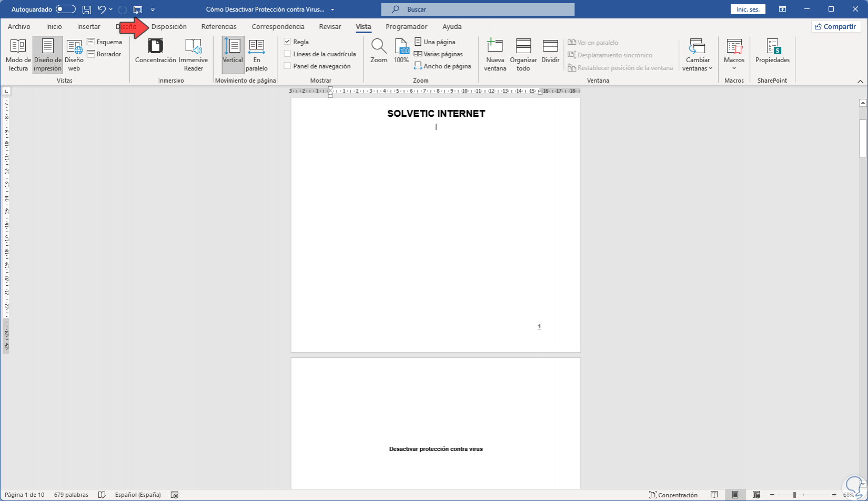This screenshot has height=501, width=868.
Task: Click the SOLVETIC INTERNET heading text
Action: click(x=436, y=114)
